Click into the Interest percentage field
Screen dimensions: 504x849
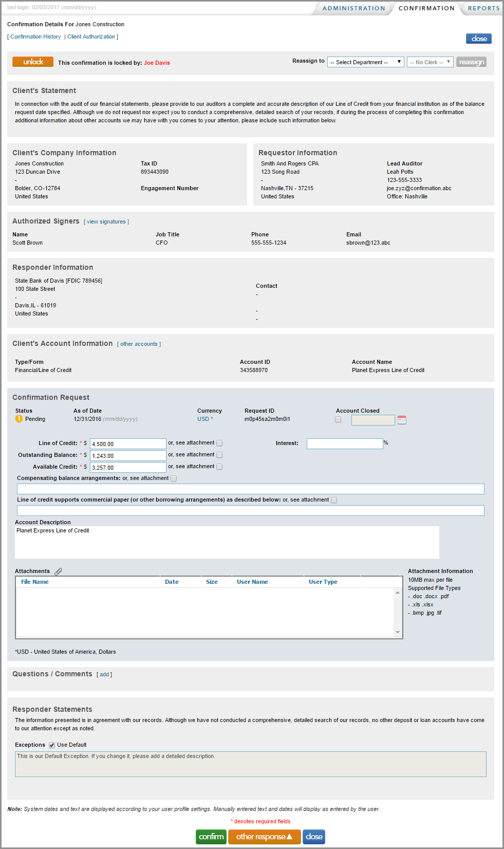pos(344,444)
